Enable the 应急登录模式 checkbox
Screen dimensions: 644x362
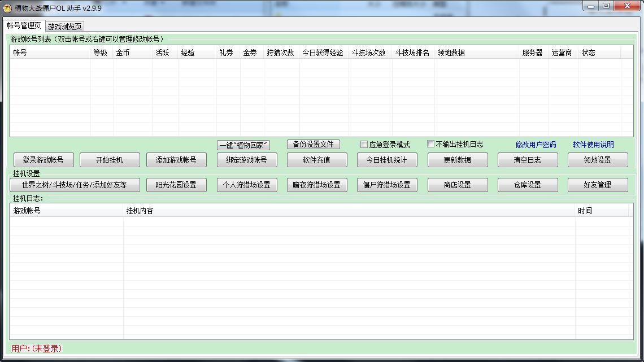364,144
